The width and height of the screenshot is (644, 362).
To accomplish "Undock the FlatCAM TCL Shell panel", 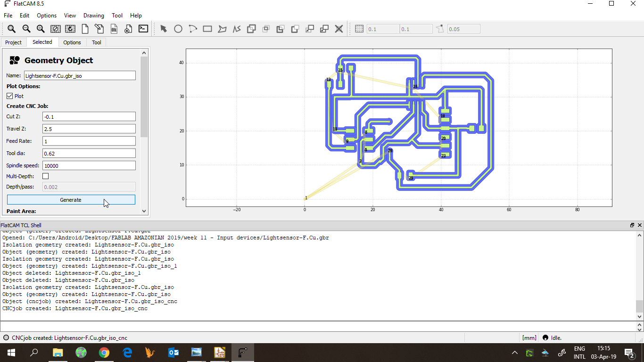I will point(632,225).
